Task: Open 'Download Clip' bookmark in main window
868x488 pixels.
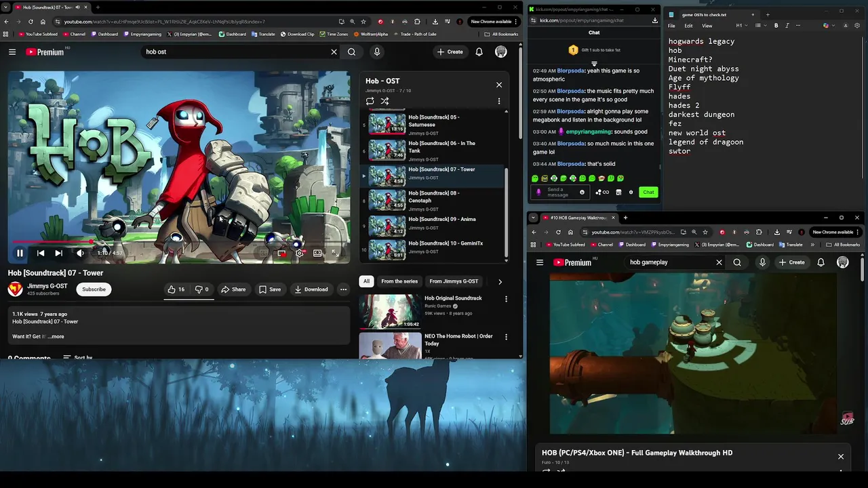Action: (297, 34)
